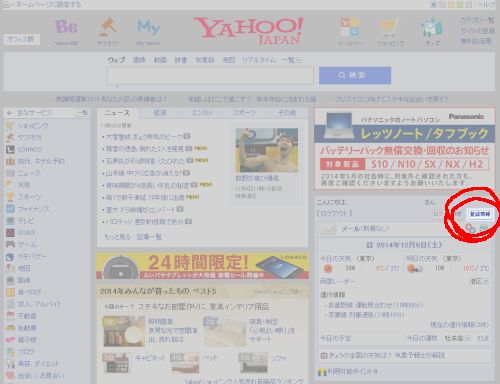
Task: Click the calendar icon beside 2014年12月6日
Action: coord(369,245)
